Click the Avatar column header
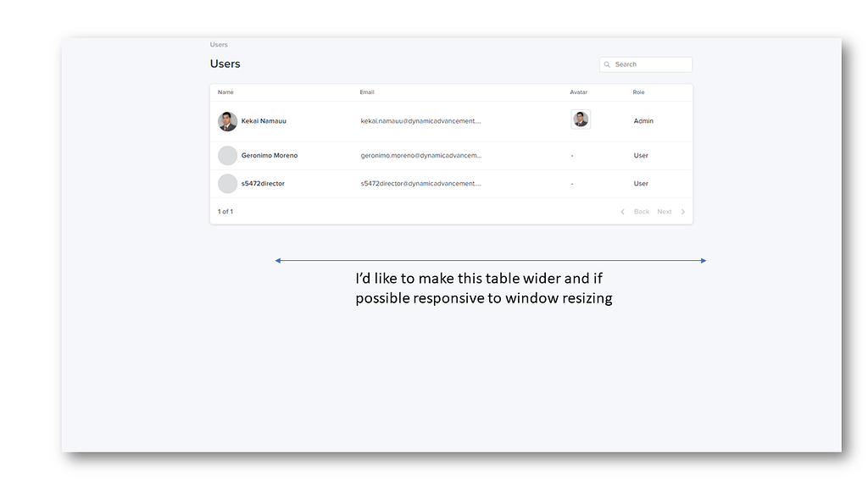 point(578,91)
